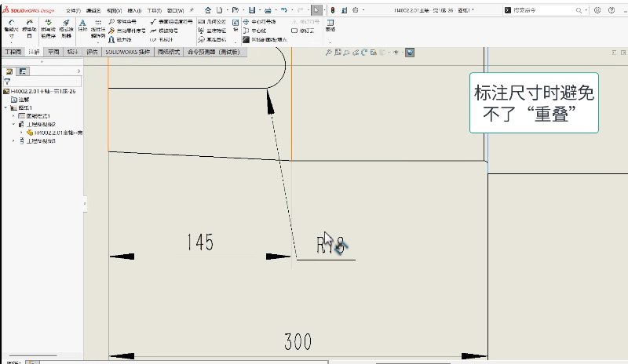
Task: Expand the manager panel tabs with the right chevron
Action: click(78, 71)
